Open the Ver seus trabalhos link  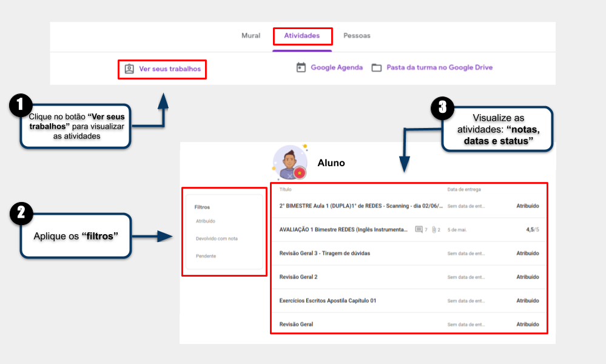click(x=170, y=69)
